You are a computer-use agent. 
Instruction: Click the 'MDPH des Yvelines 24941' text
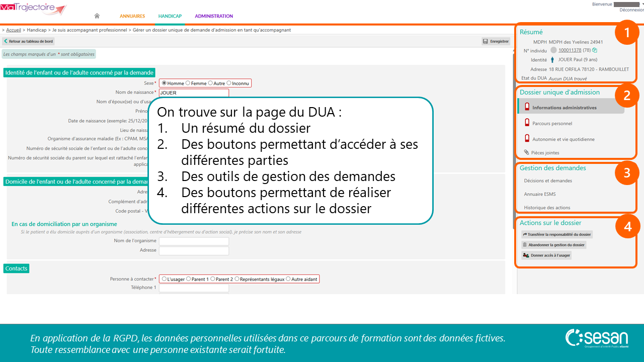coord(576,42)
